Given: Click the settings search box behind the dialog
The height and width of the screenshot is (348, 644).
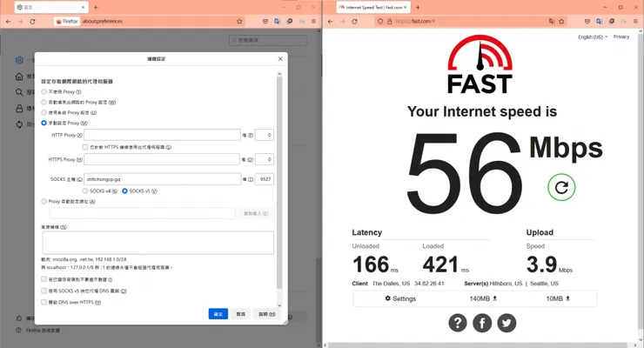Looking at the screenshot, I should [268, 40].
